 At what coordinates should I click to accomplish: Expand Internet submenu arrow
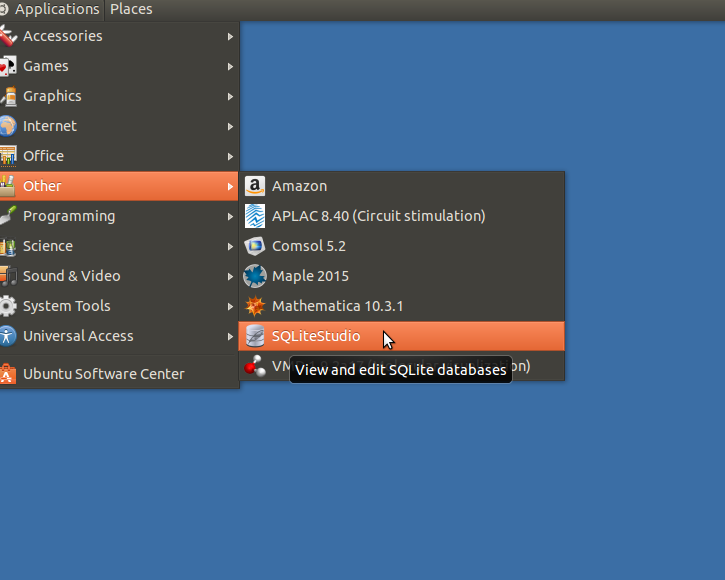230,127
